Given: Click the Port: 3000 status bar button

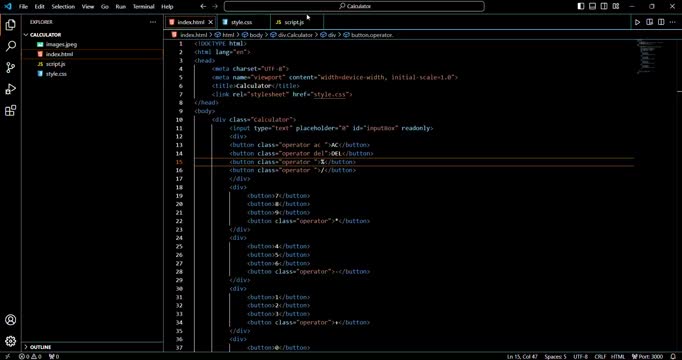Looking at the screenshot, I should (647, 357).
